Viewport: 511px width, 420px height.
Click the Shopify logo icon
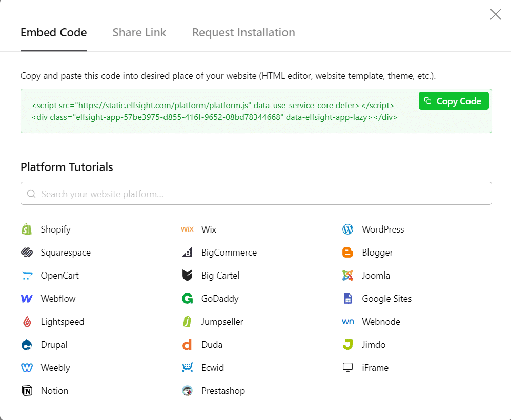point(27,229)
